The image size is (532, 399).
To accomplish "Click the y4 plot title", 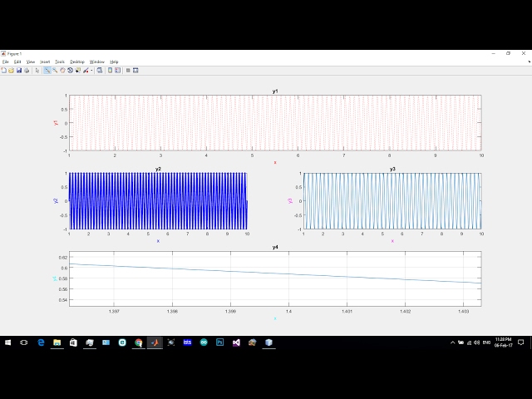I will [275, 247].
